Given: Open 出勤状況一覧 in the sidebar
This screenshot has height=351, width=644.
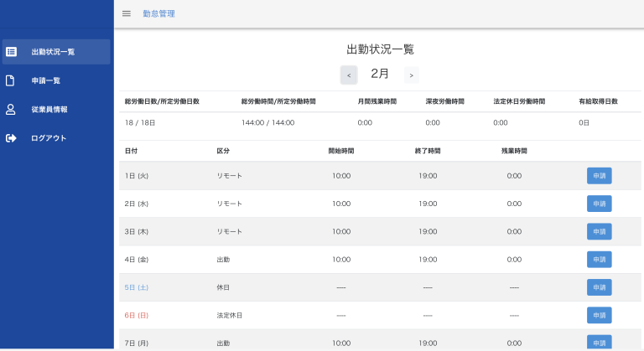Looking at the screenshot, I should 53,52.
